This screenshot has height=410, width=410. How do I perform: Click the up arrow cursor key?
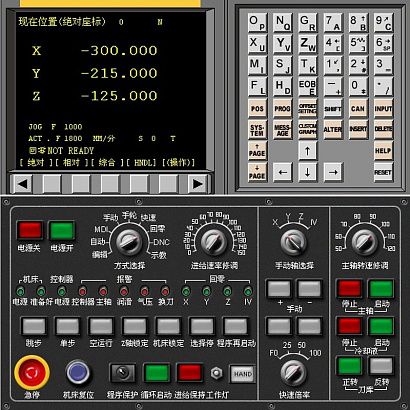(307, 151)
